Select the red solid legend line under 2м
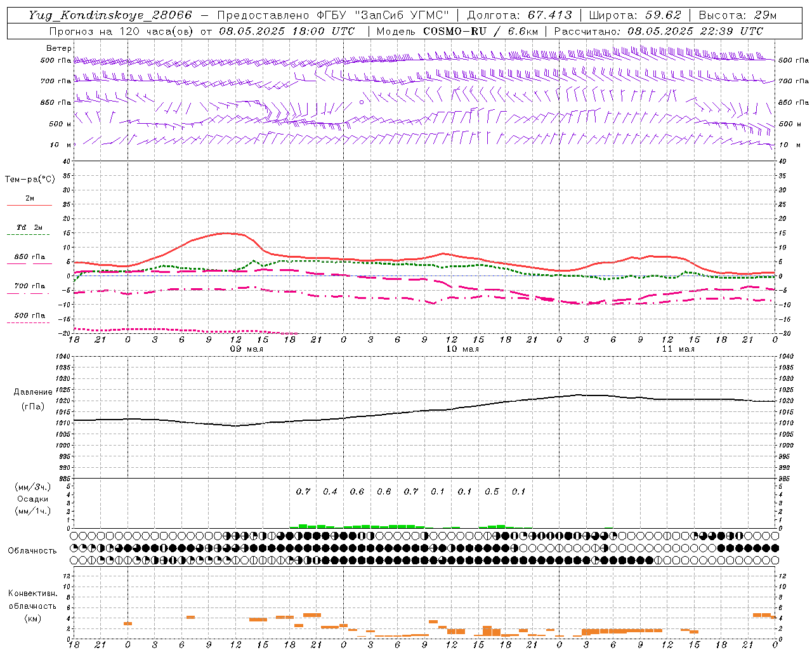The width and height of the screenshot is (812, 650). (x=29, y=205)
